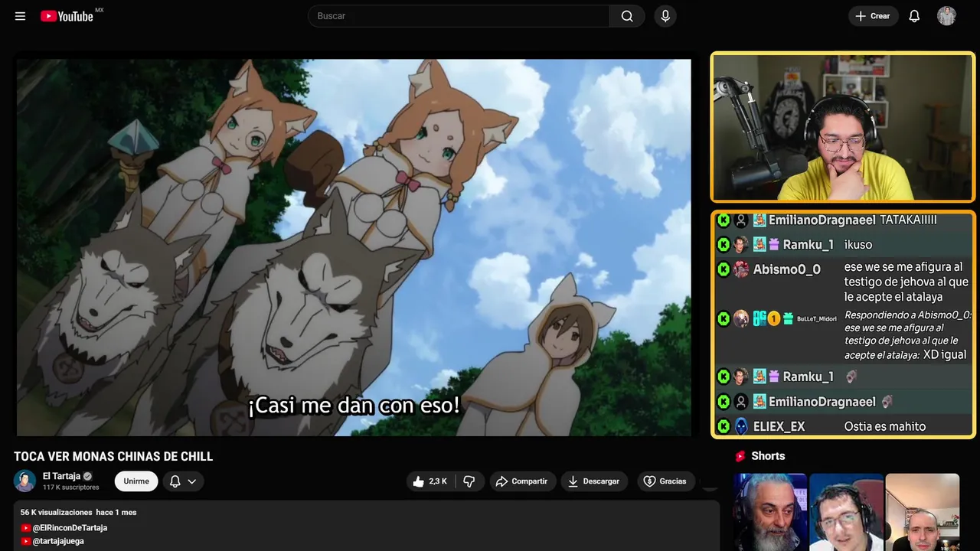Screen dimensions: 980x551
Task: Open the @ElRinconDeTartaja link
Action: (x=70, y=528)
